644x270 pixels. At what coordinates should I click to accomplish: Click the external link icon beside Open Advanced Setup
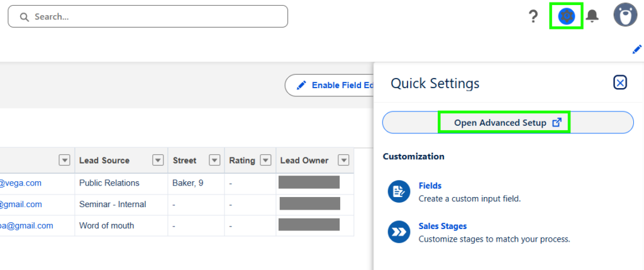(x=557, y=123)
